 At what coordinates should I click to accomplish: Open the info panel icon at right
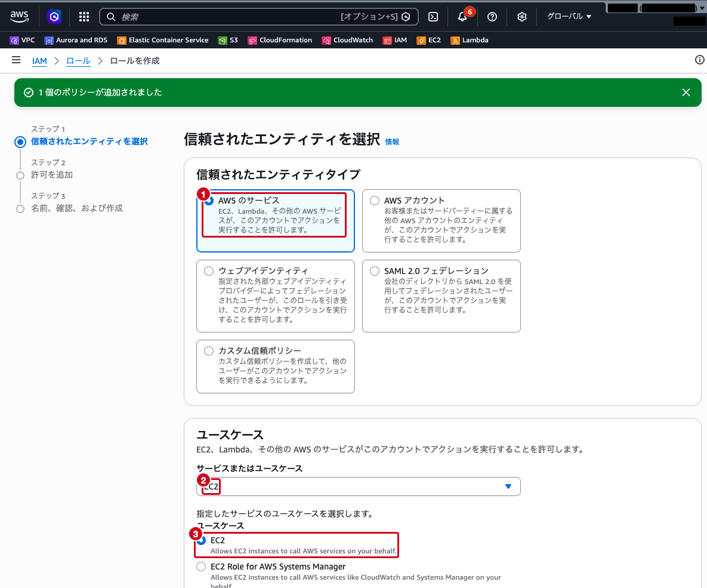699,60
